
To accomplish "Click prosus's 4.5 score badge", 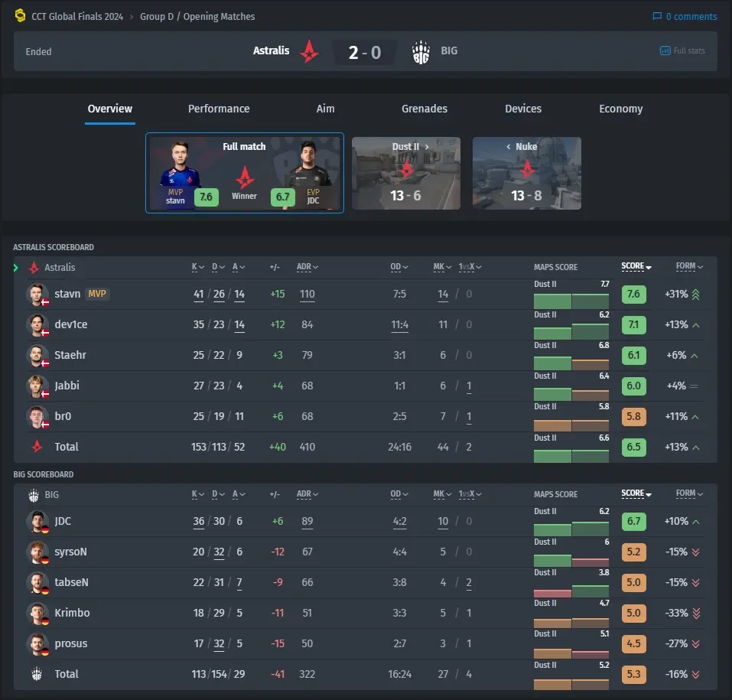I will [x=633, y=643].
